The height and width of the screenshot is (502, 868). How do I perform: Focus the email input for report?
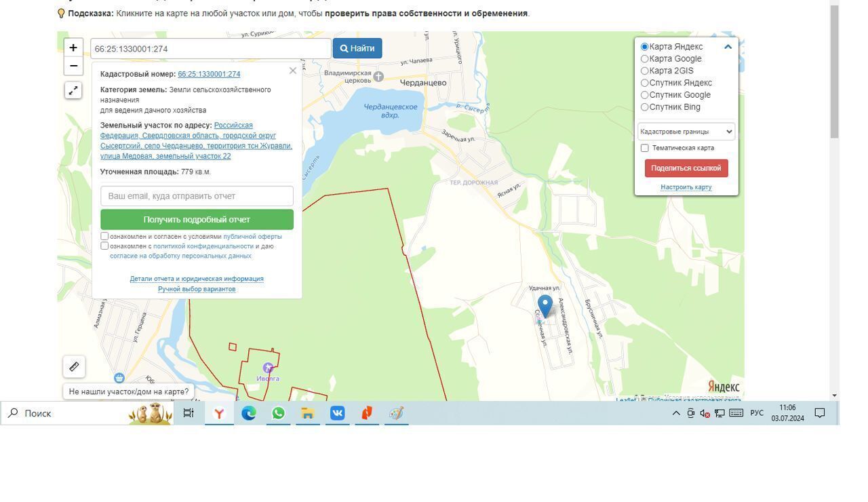click(197, 196)
